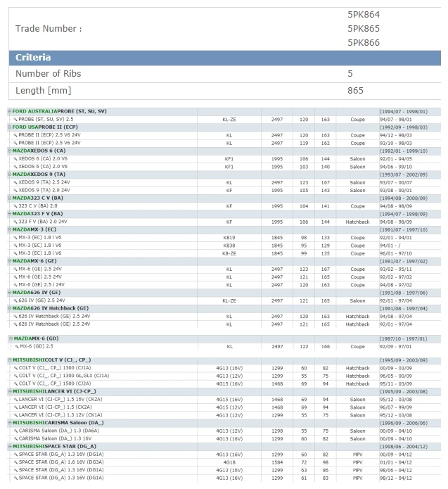Click magnifier icon for 626 IV Hatchback row dated 94/08 - 97/04
The width and height of the screenshot is (448, 489).
(x=15, y=316)
